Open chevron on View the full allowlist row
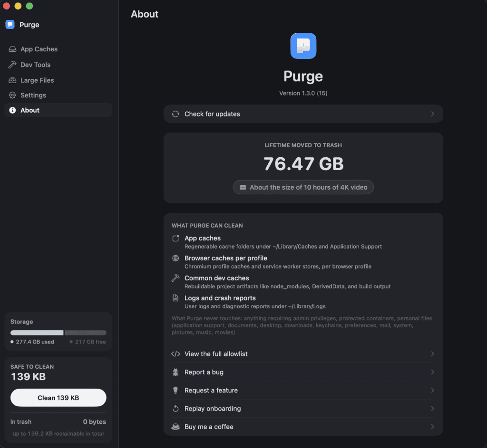 point(432,353)
